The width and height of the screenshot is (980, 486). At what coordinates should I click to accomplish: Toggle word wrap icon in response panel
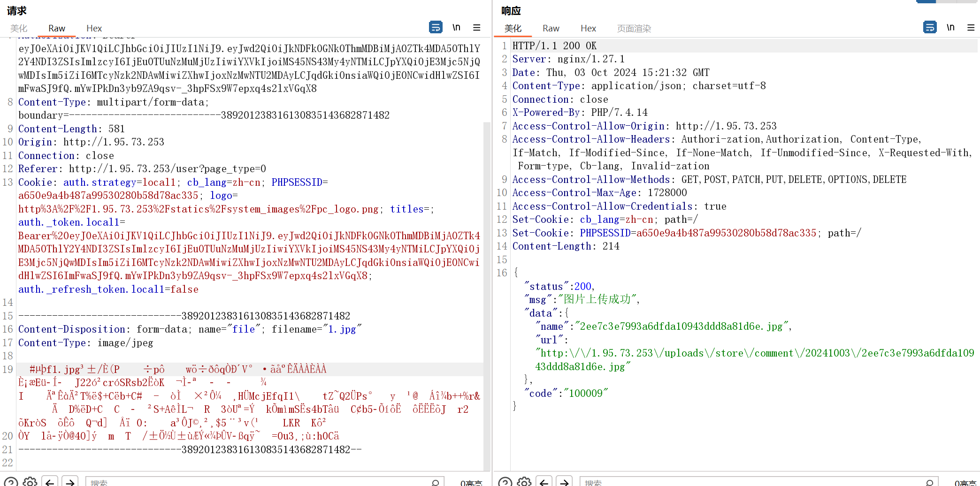pos(930,27)
